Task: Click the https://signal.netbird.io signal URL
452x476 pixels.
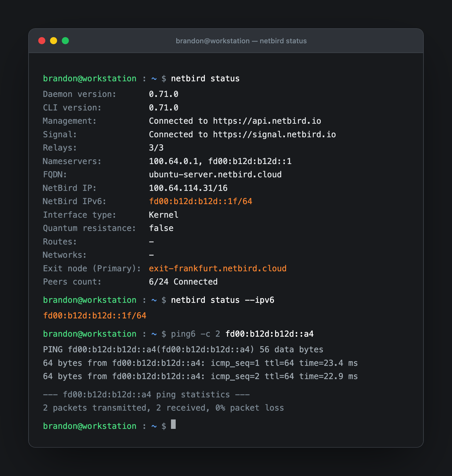Action: coord(274,135)
